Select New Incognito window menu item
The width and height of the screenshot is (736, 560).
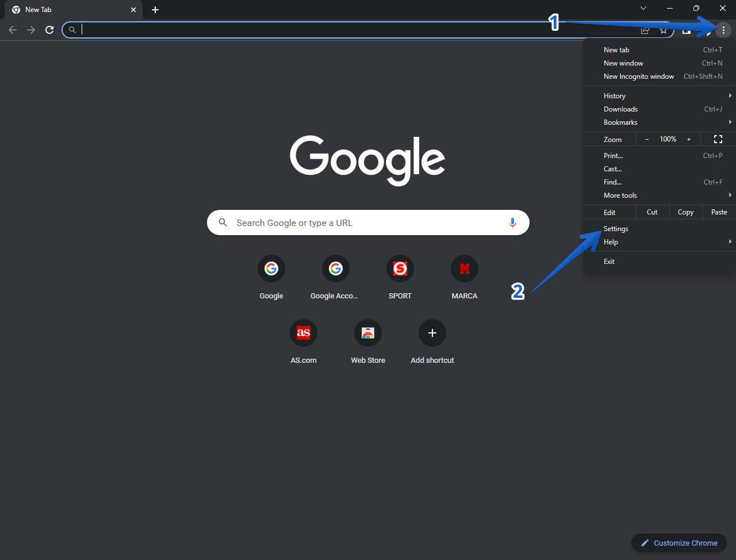click(x=639, y=76)
